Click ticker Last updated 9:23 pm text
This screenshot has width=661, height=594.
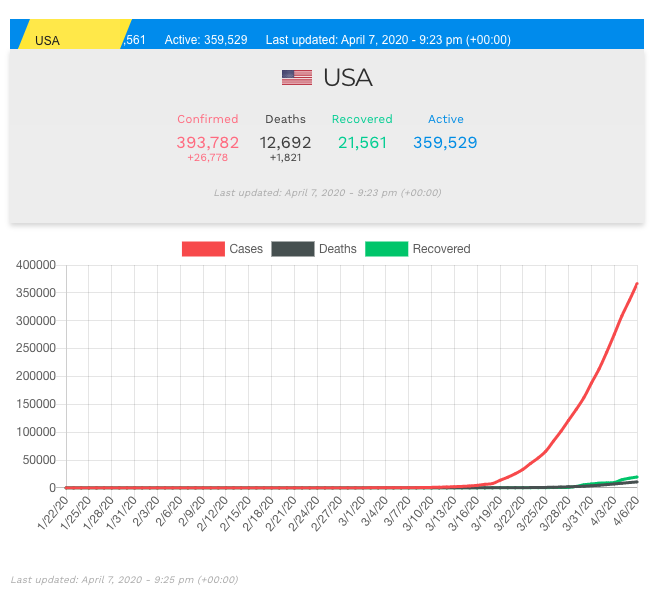[x=388, y=40]
